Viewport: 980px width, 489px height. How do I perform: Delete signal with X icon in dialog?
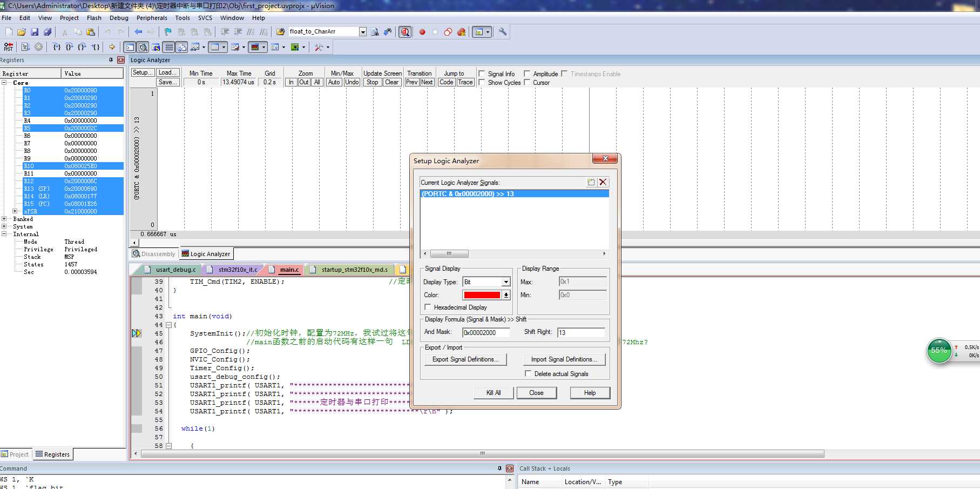pyautogui.click(x=603, y=183)
